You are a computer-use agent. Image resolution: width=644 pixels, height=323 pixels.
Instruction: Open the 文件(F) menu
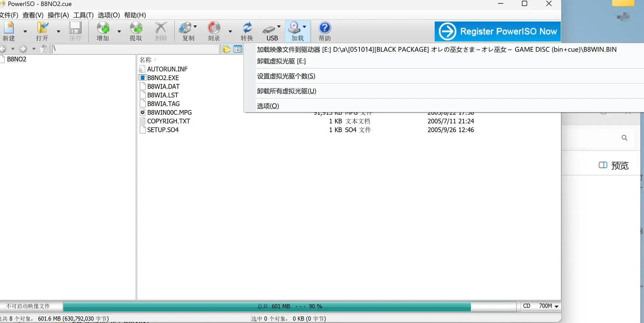click(x=9, y=15)
